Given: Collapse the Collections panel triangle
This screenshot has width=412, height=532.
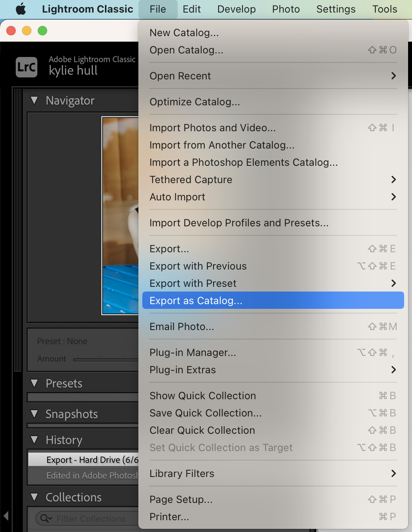Looking at the screenshot, I should pos(35,497).
